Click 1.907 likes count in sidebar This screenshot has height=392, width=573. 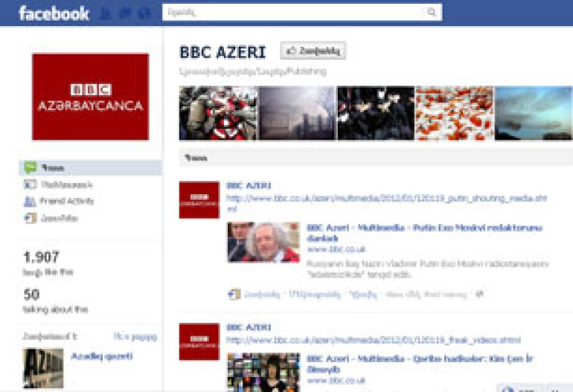(41, 257)
